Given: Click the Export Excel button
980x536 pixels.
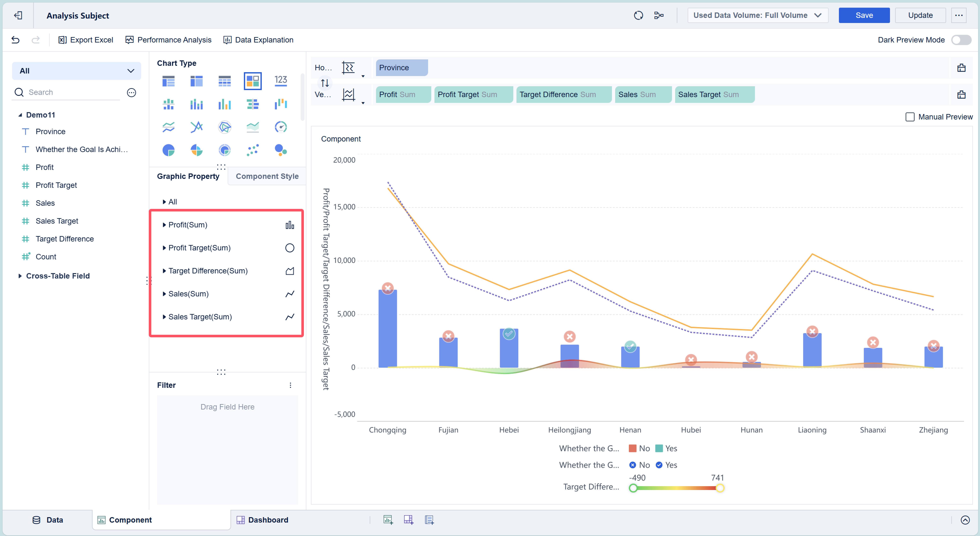Looking at the screenshot, I should click(86, 40).
